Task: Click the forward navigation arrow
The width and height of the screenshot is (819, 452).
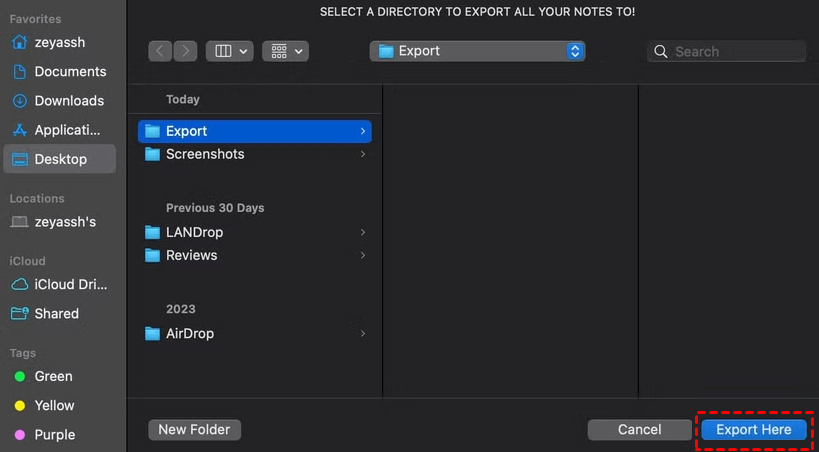Action: (x=185, y=51)
